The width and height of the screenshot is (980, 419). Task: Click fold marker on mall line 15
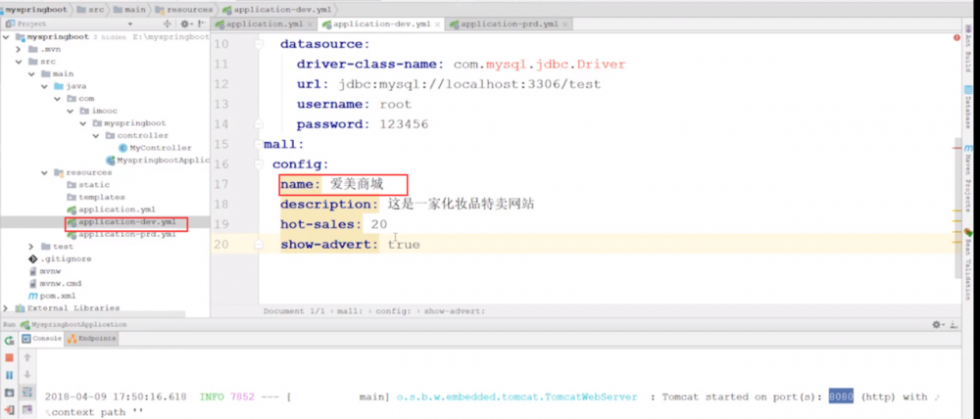click(x=258, y=144)
